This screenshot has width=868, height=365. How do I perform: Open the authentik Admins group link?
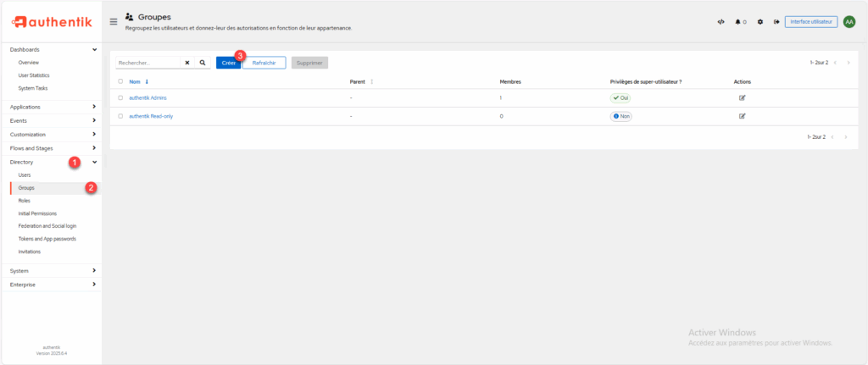147,98
